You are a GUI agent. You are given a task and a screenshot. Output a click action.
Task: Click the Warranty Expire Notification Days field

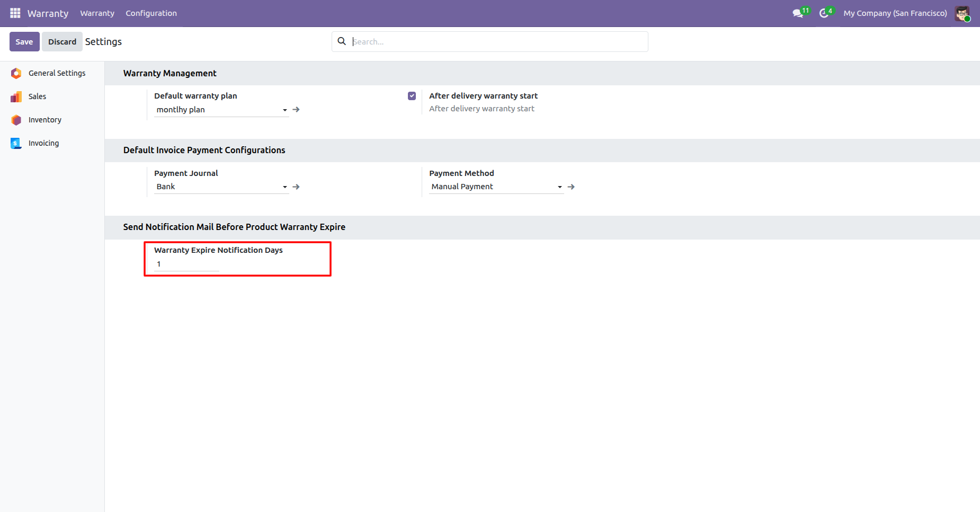[186, 264]
